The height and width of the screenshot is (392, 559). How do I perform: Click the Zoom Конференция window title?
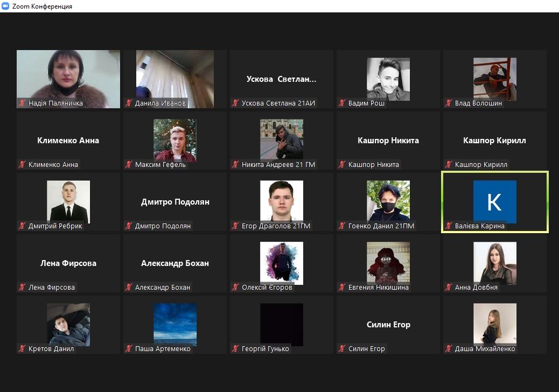42,6
